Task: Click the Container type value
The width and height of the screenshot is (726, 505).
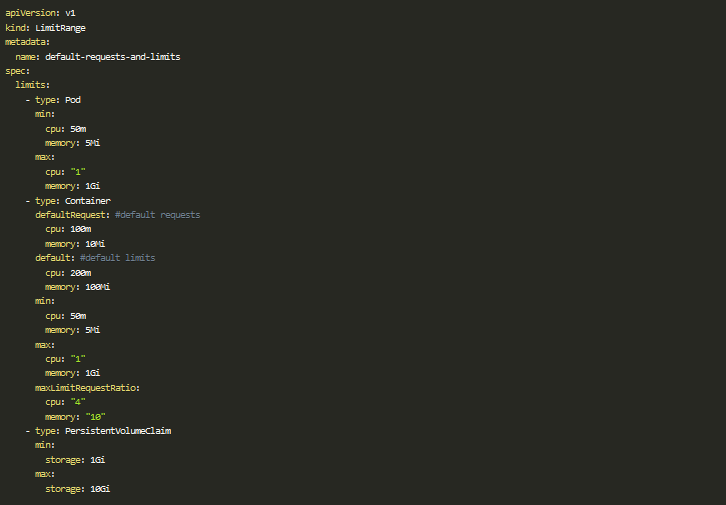Action: pyautogui.click(x=88, y=201)
